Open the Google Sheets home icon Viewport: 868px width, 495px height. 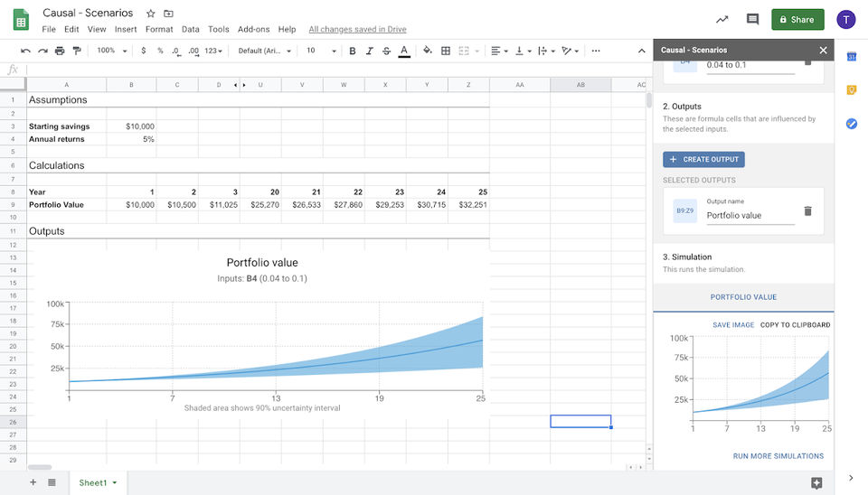(x=21, y=20)
